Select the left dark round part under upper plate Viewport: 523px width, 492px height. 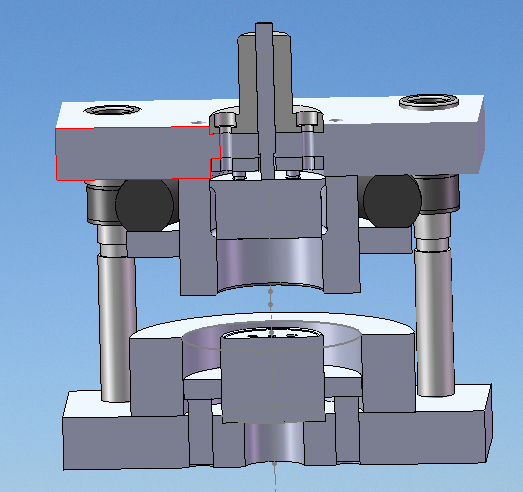[144, 204]
